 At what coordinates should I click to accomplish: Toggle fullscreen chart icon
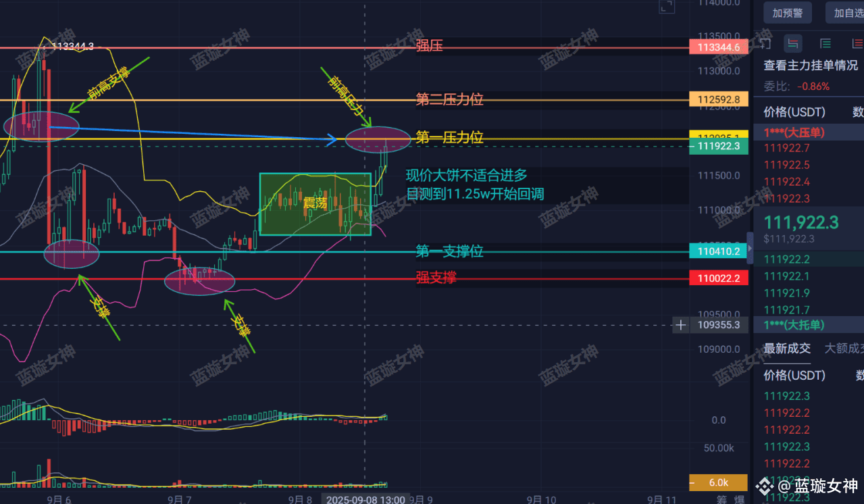[x=667, y=6]
